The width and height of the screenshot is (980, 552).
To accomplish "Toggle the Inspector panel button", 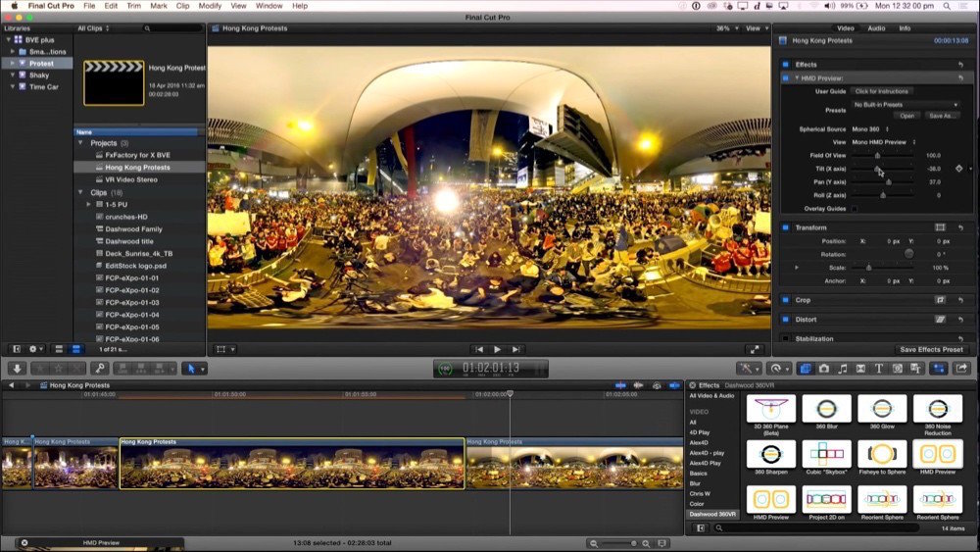I will click(x=939, y=369).
